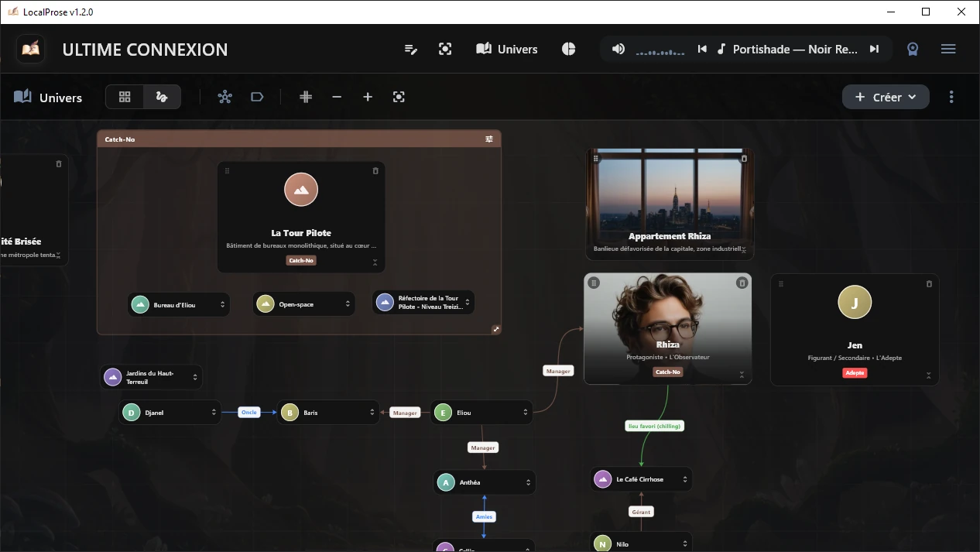Image resolution: width=980 pixels, height=552 pixels.
Task: Switch to grid view mode
Action: click(125, 97)
